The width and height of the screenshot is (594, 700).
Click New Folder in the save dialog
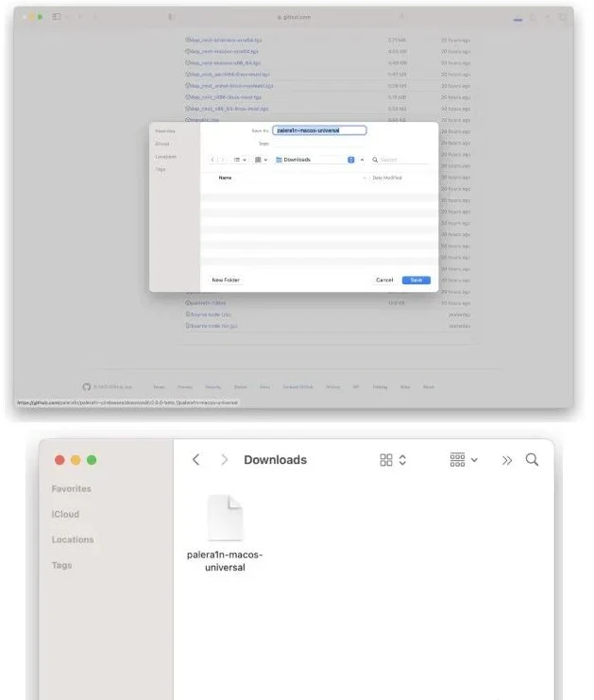coord(226,280)
